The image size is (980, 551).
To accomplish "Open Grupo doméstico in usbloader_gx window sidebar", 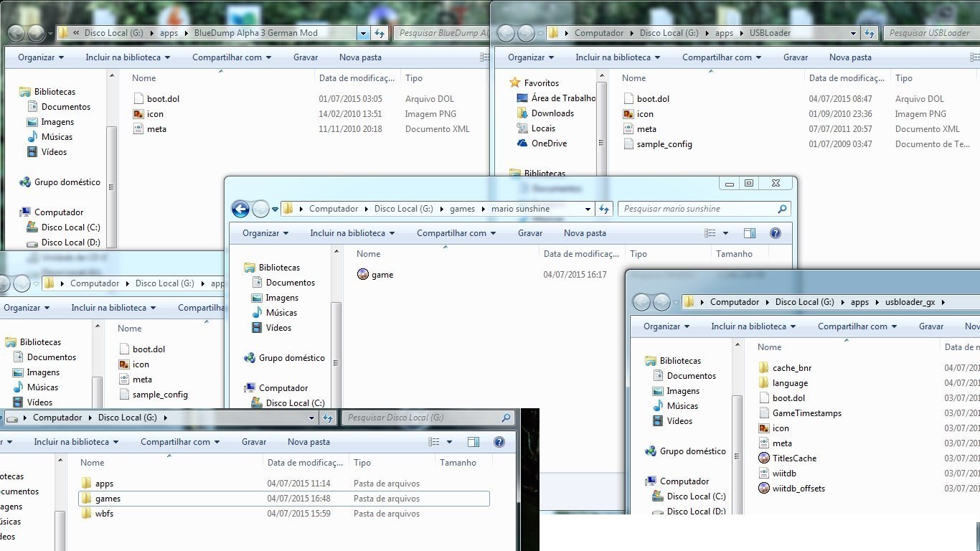I will click(x=686, y=451).
